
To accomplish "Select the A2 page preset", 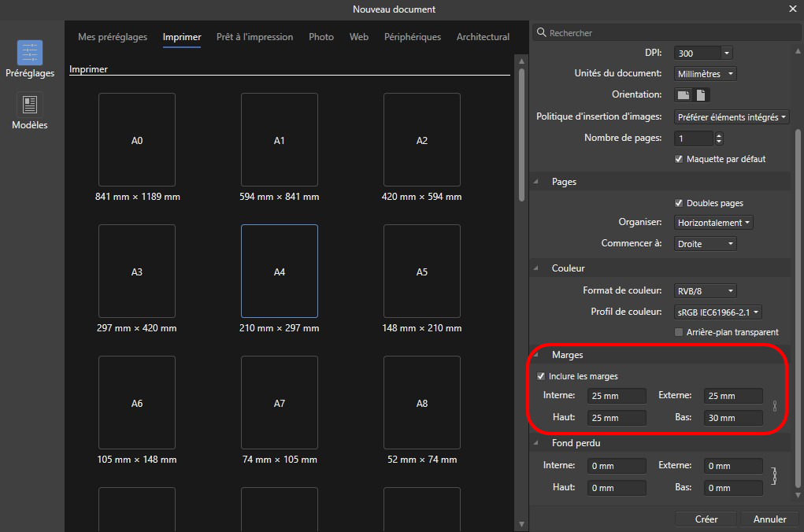I will [422, 140].
